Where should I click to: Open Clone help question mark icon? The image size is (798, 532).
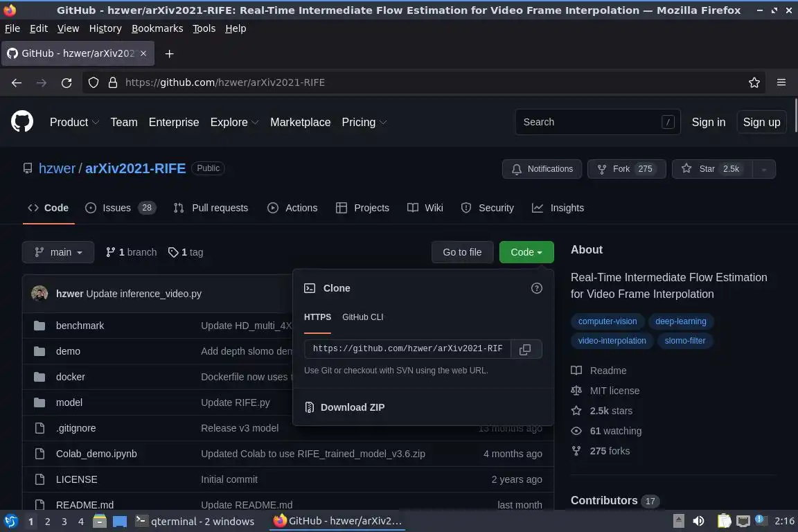click(x=536, y=288)
